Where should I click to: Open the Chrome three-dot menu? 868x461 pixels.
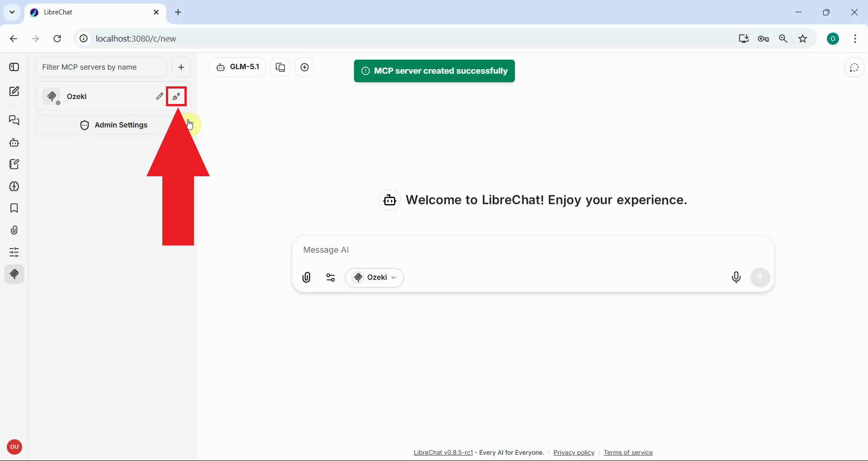tap(855, 39)
